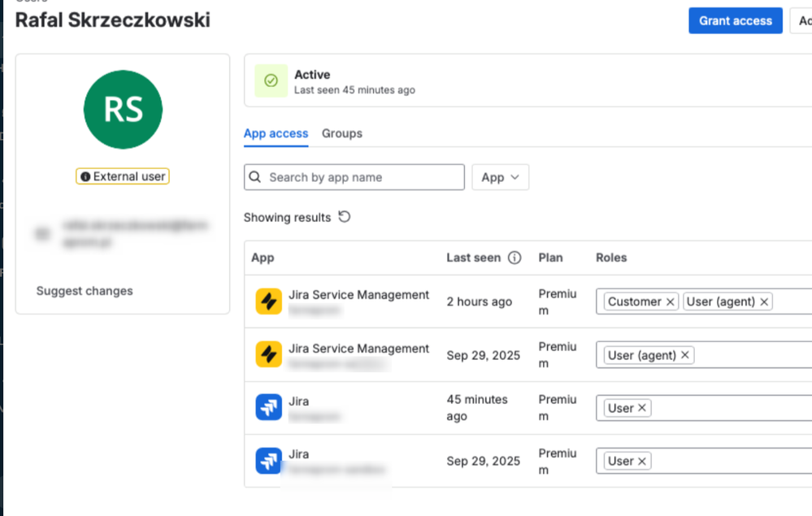Remove User role in the last Jira row
812x516 pixels.
click(x=641, y=461)
